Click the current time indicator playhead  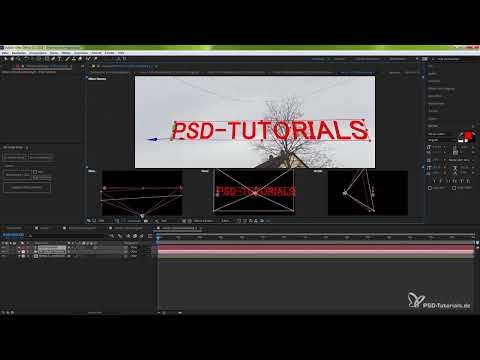click(158, 237)
